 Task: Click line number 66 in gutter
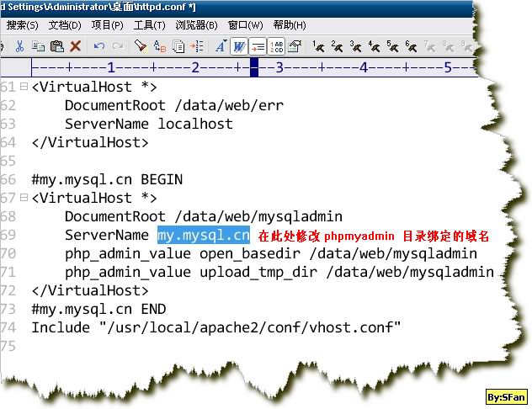coord(8,179)
